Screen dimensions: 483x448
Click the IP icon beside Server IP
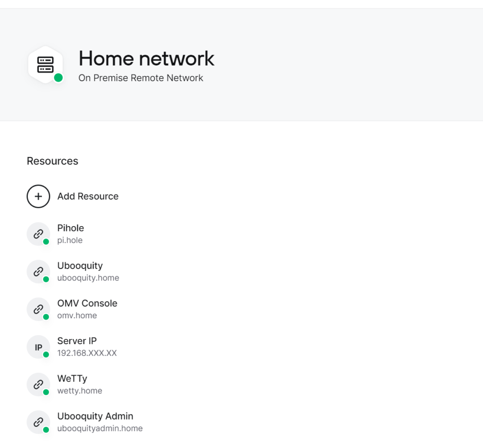[38, 347]
